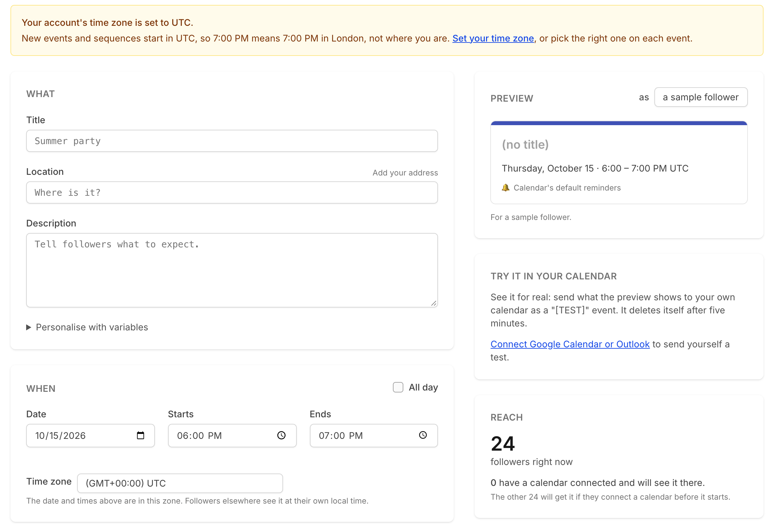774x532 pixels.
Task: Click 'Connect Google Calendar or Outlook' link
Action: 570,344
